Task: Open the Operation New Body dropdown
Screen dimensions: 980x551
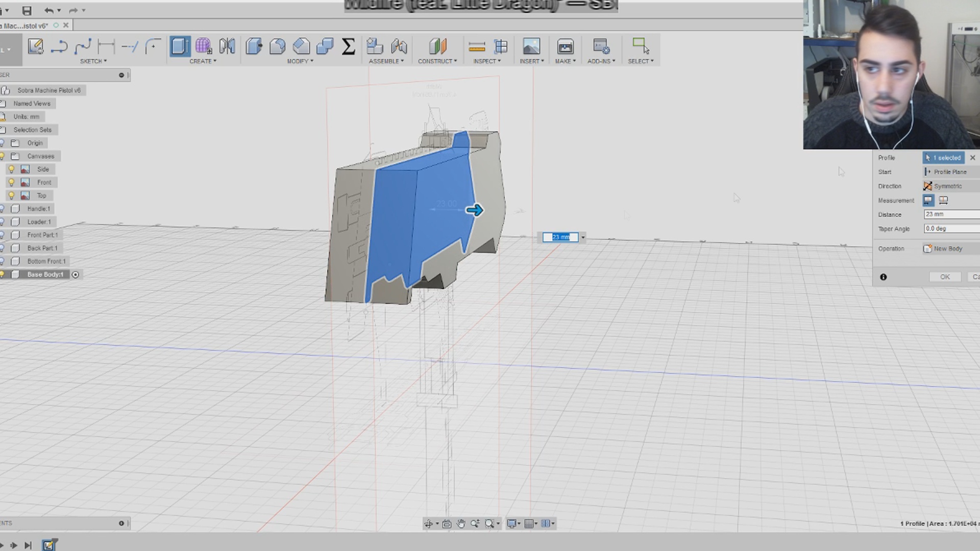Action: 951,249
